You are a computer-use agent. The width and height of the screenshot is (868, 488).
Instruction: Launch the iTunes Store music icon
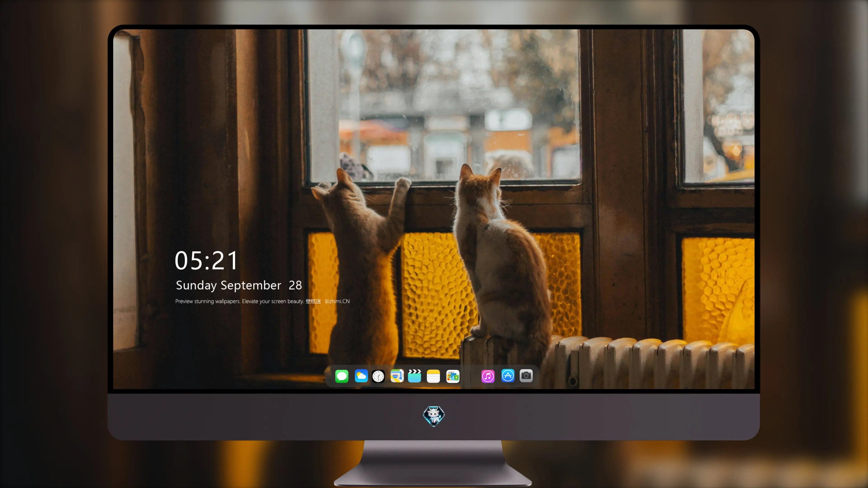[488, 376]
